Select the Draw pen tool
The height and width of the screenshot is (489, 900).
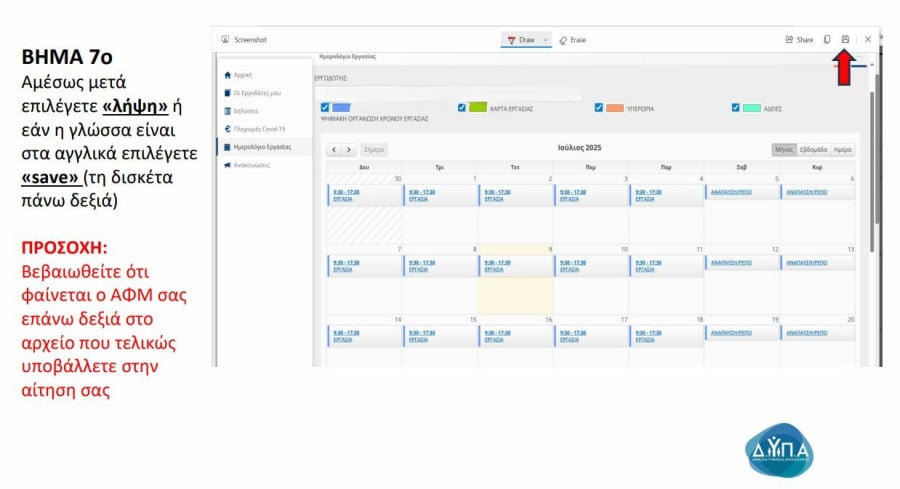pos(521,39)
